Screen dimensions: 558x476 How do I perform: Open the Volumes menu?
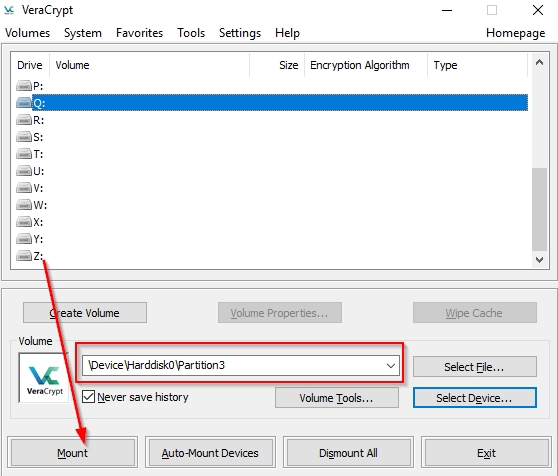(x=27, y=33)
